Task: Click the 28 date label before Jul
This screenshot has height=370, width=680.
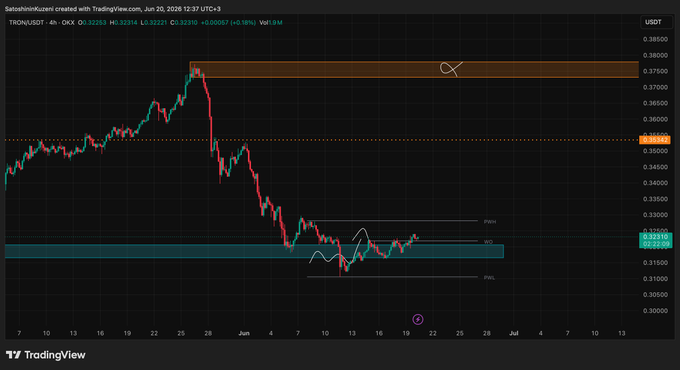Action: coord(487,333)
